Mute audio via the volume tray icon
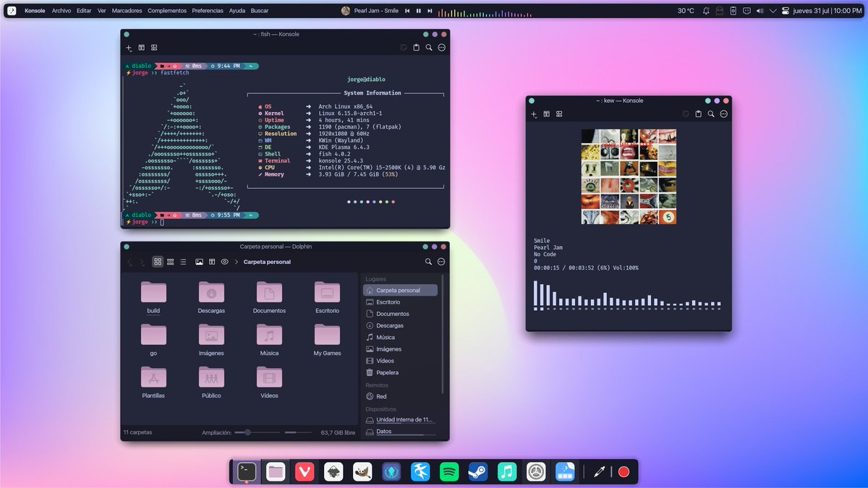Viewport: 868px width, 488px height. pos(759,10)
